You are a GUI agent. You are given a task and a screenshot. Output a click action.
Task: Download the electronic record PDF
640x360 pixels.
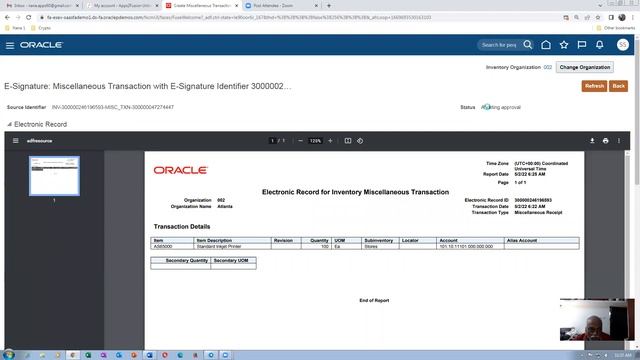point(592,141)
